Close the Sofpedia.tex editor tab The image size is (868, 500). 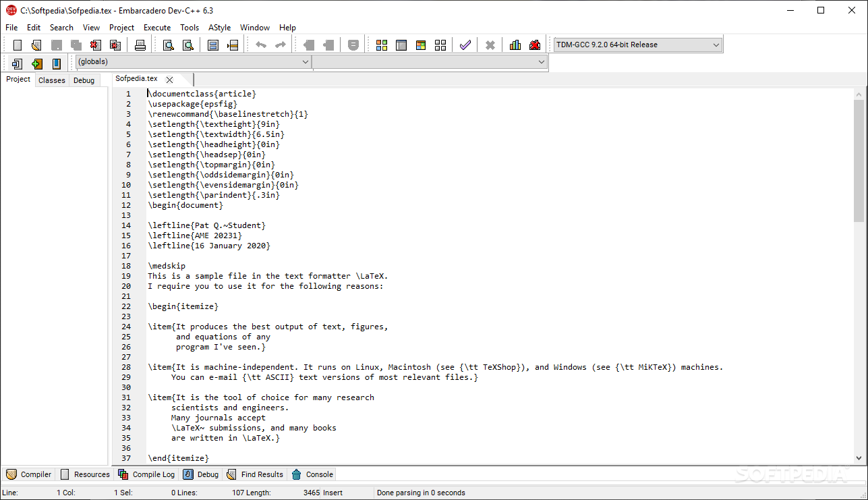169,80
